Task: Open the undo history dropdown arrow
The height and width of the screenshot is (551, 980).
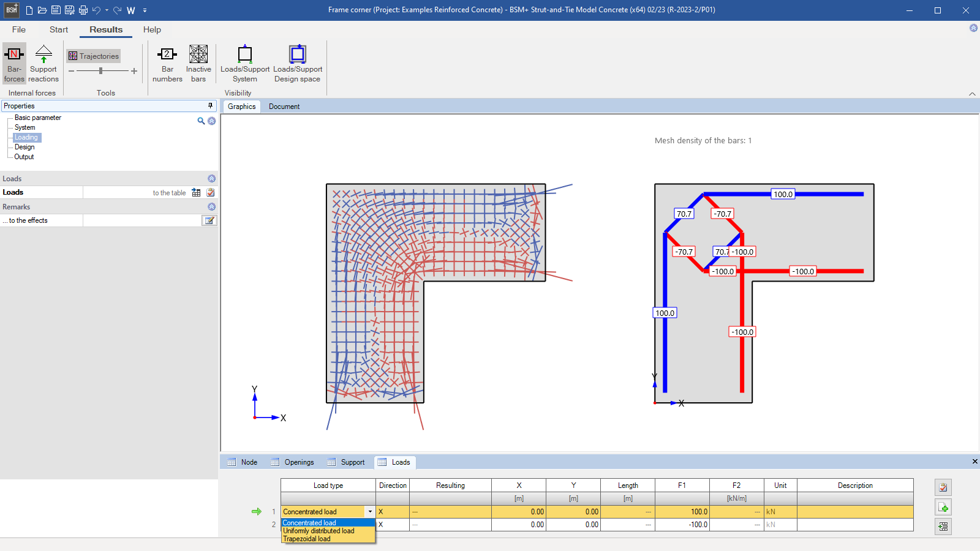Action: (107, 10)
